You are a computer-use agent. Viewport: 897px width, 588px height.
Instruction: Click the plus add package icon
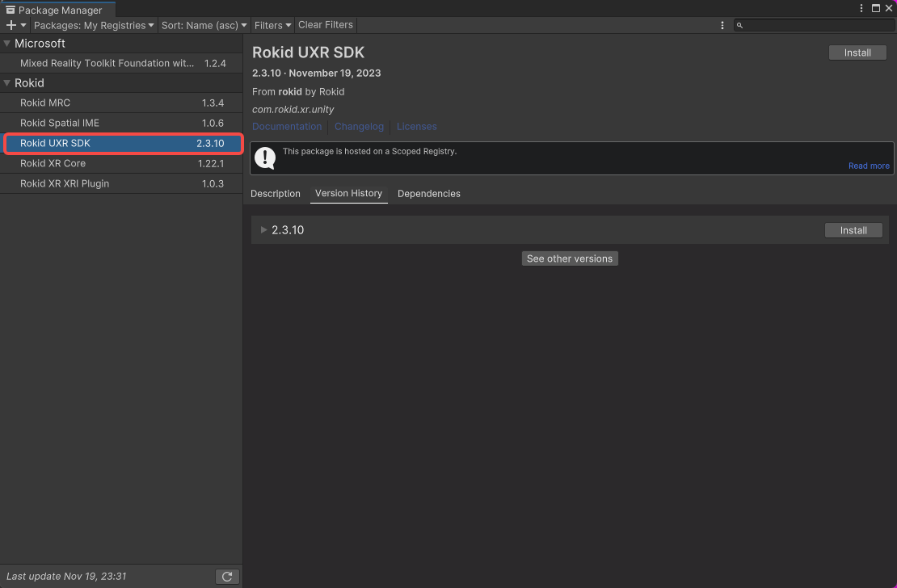11,25
